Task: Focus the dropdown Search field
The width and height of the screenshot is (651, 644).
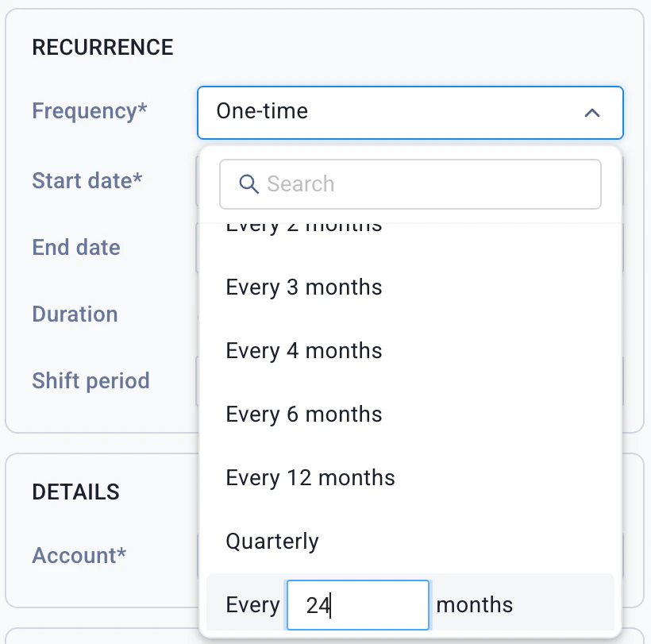Action: 429,184
